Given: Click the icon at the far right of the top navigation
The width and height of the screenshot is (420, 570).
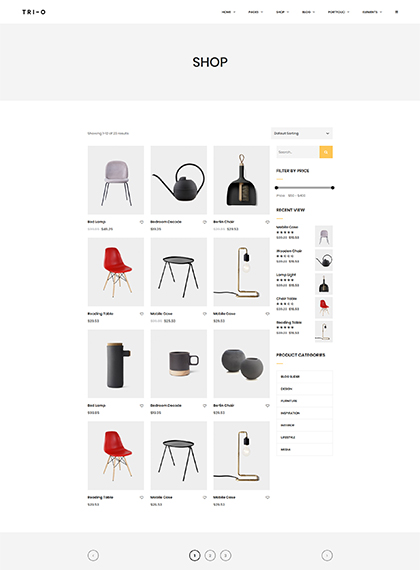Looking at the screenshot, I should [396, 12].
